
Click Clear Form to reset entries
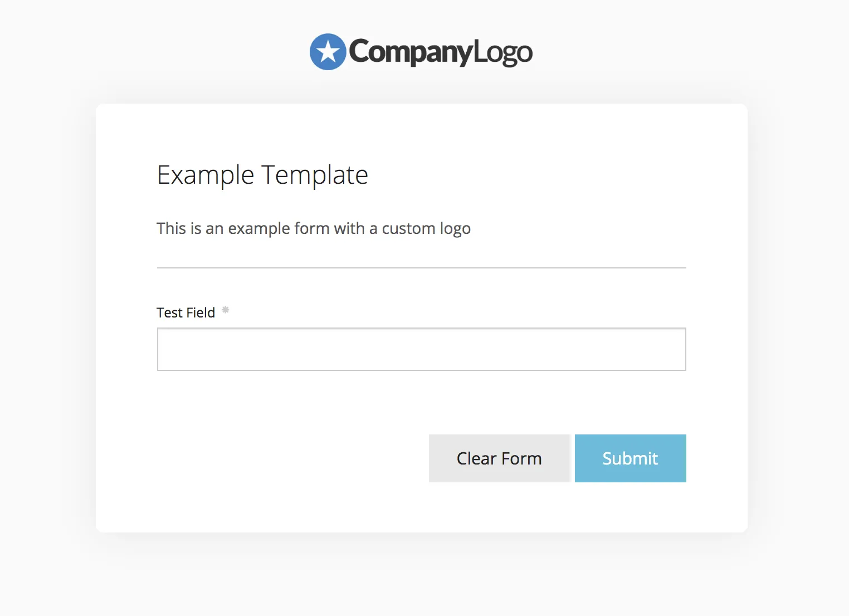(499, 458)
